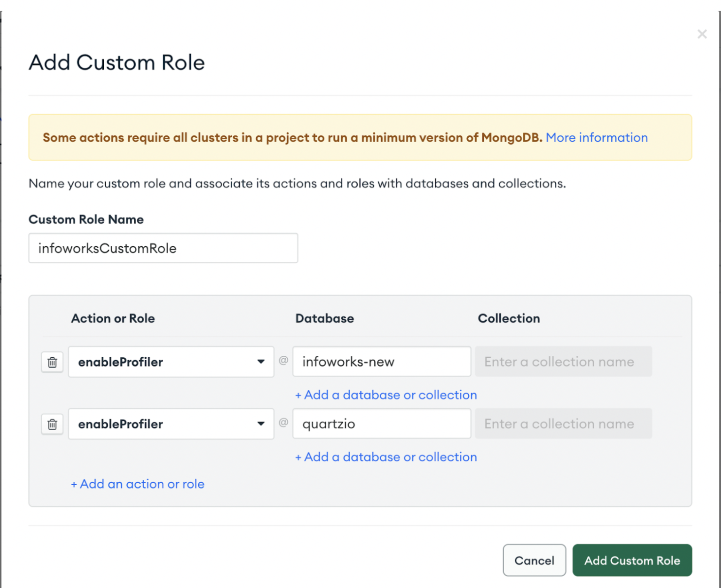Close the Add Custom Role dialog
The width and height of the screenshot is (721, 588).
point(702,34)
